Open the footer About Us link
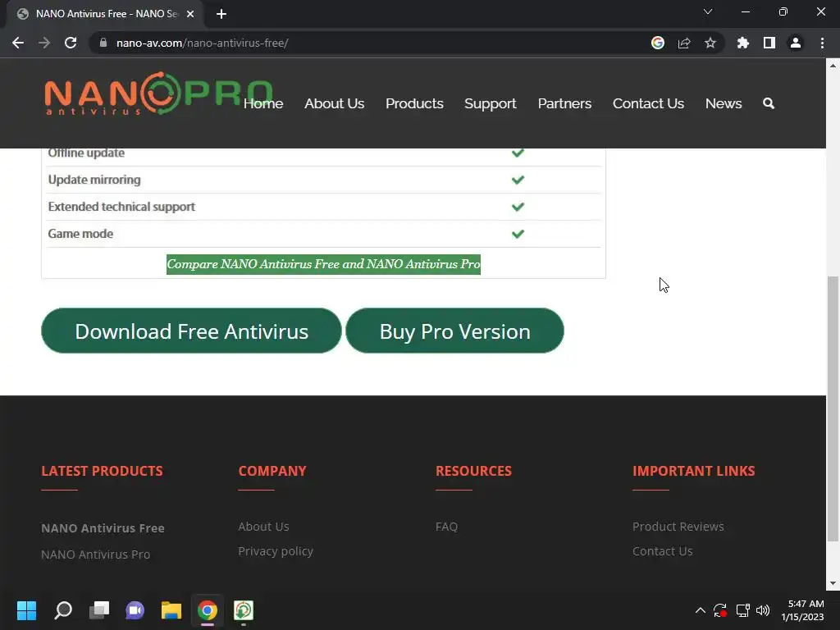 point(263,527)
